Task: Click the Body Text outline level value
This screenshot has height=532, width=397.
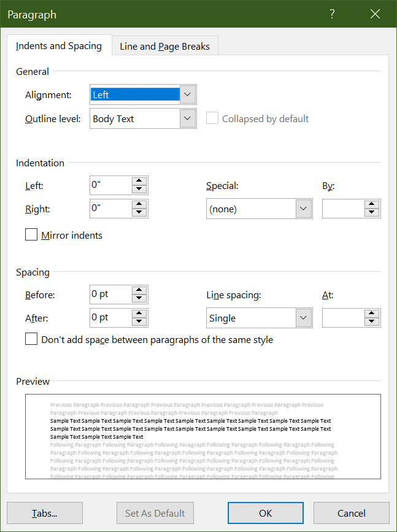Action: tap(114, 119)
